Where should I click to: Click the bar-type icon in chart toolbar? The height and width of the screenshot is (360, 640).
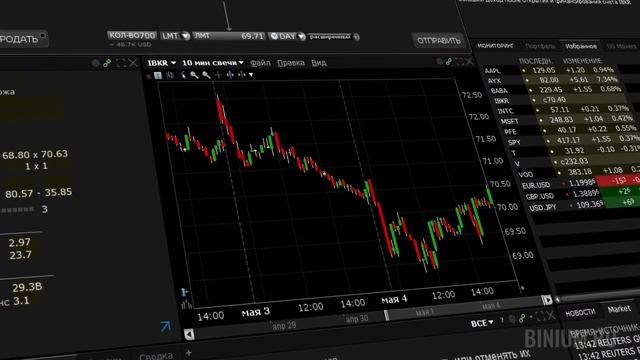click(170, 75)
